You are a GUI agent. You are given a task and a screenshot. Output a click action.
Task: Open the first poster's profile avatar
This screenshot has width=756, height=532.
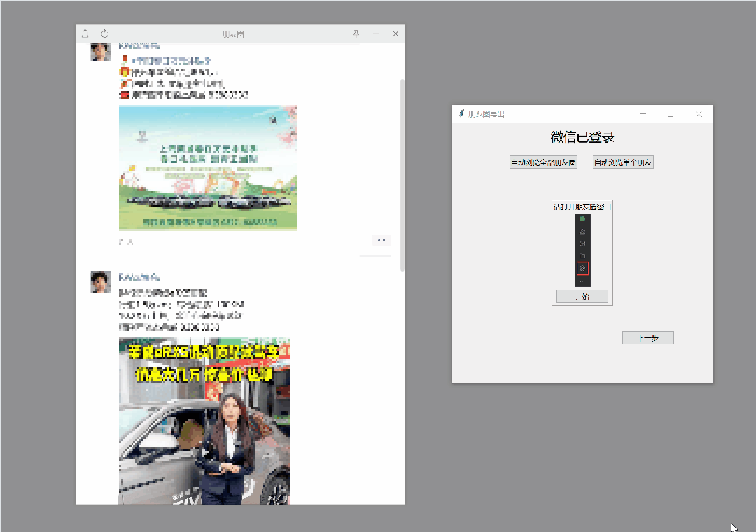click(x=100, y=51)
